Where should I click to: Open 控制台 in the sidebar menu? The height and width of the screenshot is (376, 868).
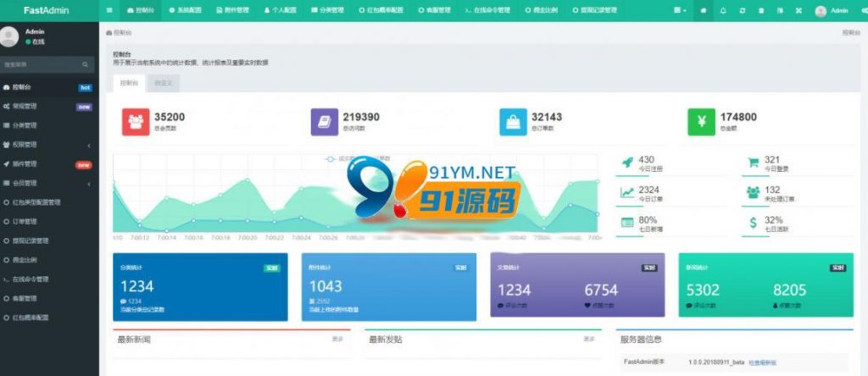[x=49, y=87]
